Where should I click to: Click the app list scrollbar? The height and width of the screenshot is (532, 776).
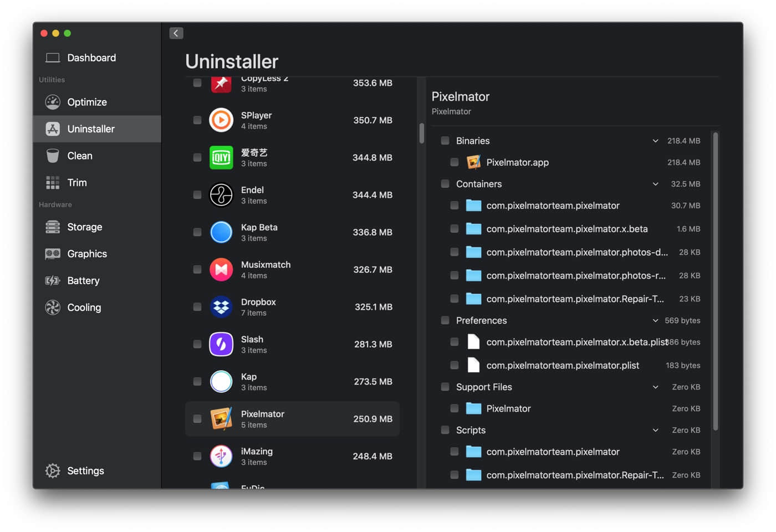(x=422, y=133)
